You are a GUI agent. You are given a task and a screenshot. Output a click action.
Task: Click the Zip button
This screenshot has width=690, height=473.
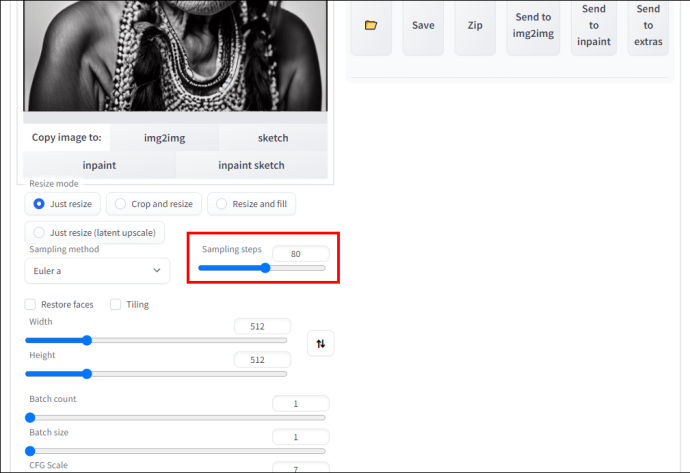click(475, 26)
